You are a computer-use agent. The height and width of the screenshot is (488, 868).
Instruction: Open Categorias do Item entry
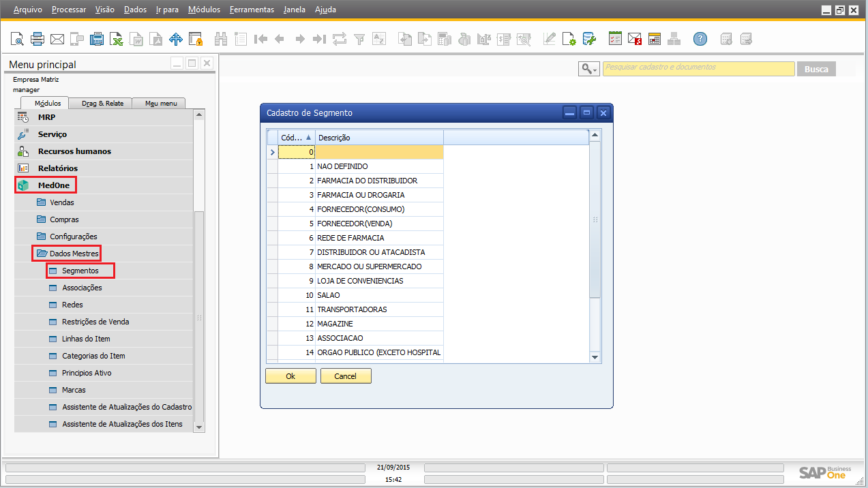[x=93, y=356]
